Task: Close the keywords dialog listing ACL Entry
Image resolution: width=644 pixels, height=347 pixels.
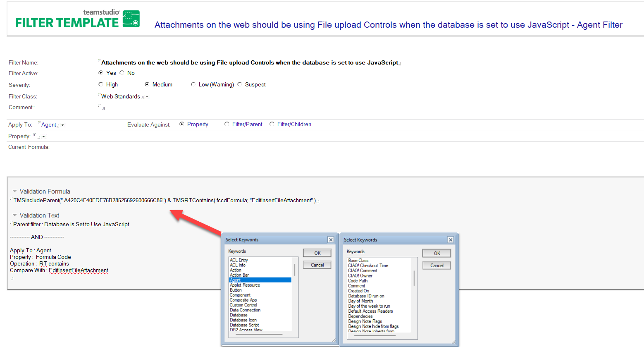Action: pyautogui.click(x=331, y=239)
